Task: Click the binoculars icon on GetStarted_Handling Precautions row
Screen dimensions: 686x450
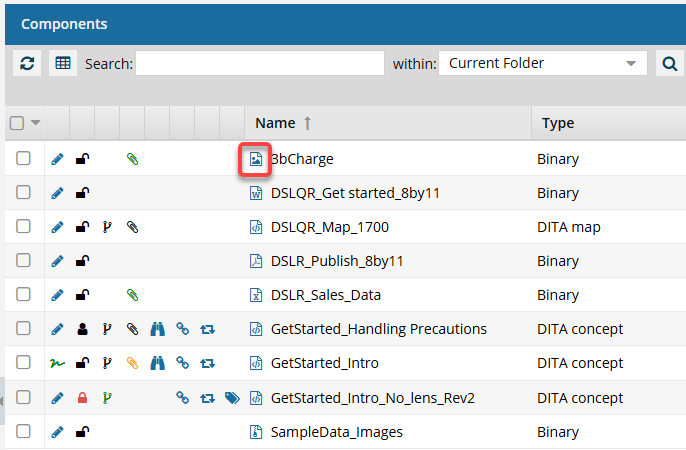Action: pos(158,329)
